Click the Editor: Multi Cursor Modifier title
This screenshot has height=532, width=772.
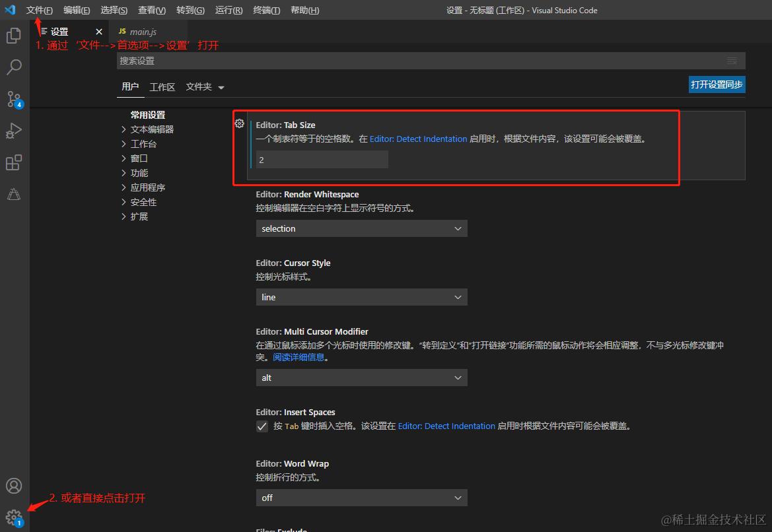312,332
